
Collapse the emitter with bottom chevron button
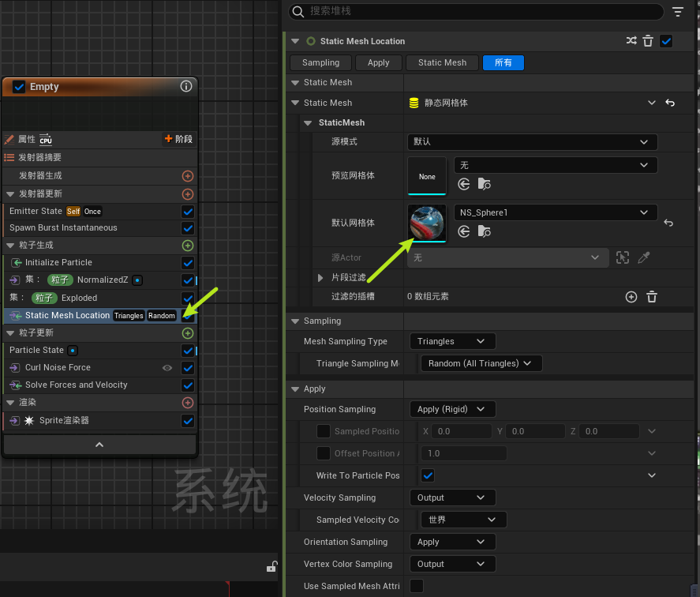click(99, 445)
